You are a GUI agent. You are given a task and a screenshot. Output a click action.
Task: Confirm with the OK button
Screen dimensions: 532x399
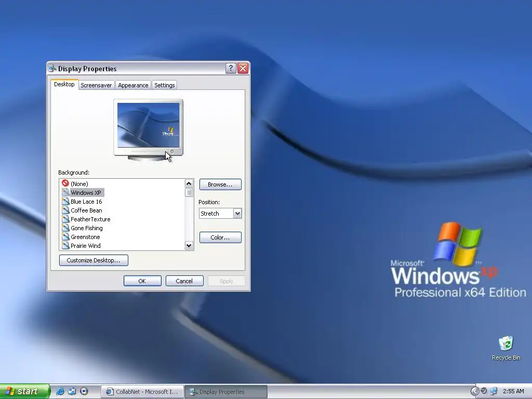tap(142, 281)
